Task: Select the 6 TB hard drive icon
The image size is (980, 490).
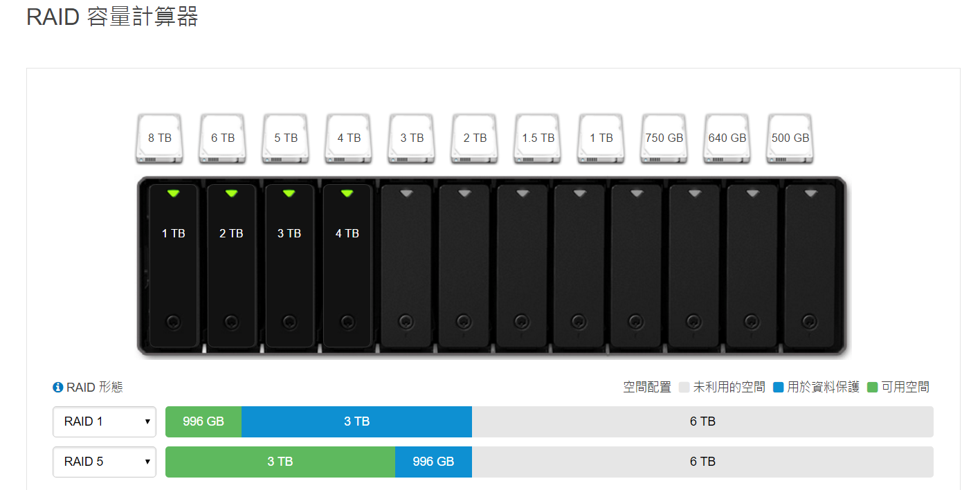Action: tap(223, 138)
